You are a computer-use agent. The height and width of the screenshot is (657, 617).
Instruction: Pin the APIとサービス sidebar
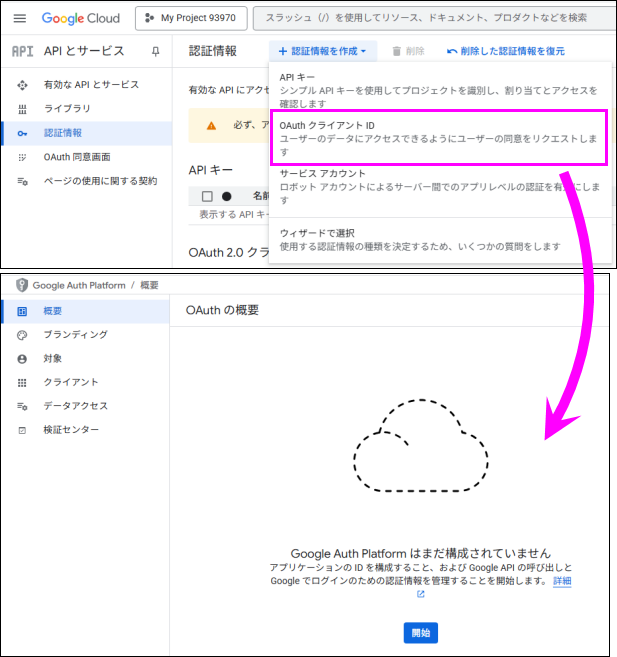coord(155,52)
